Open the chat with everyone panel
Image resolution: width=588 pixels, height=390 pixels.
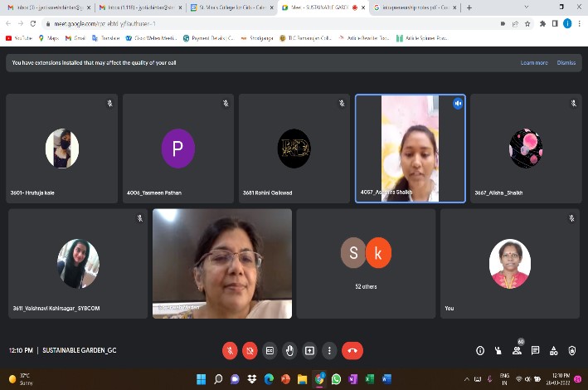point(536,350)
